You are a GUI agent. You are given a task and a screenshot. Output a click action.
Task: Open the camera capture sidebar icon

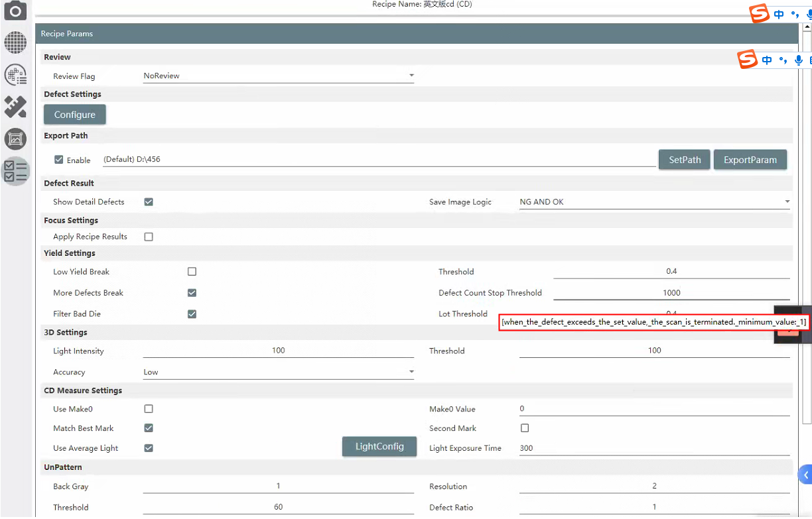click(x=15, y=10)
